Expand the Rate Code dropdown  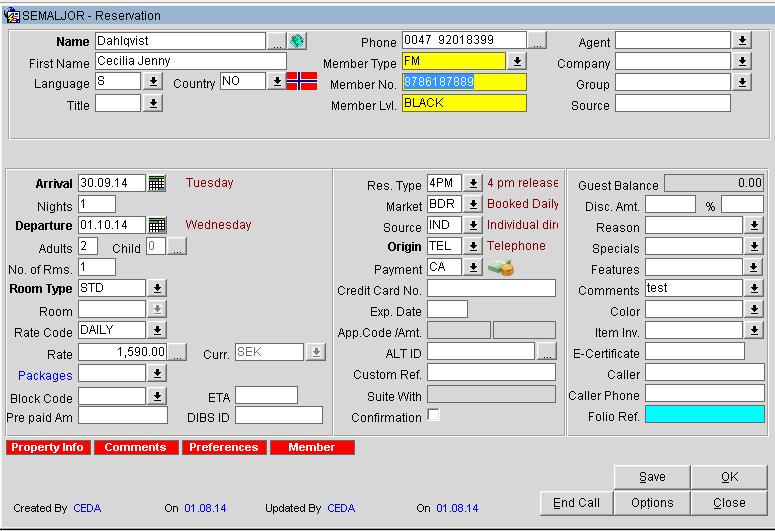(x=157, y=330)
